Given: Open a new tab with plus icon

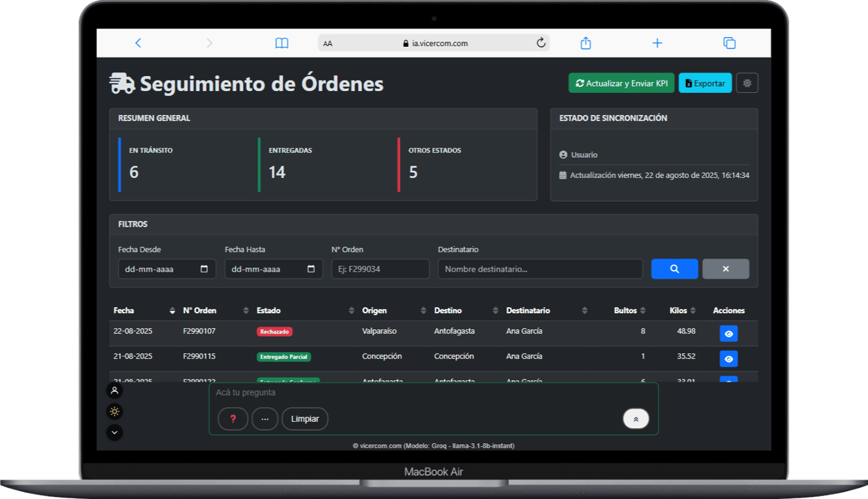Looking at the screenshot, I should (x=657, y=43).
